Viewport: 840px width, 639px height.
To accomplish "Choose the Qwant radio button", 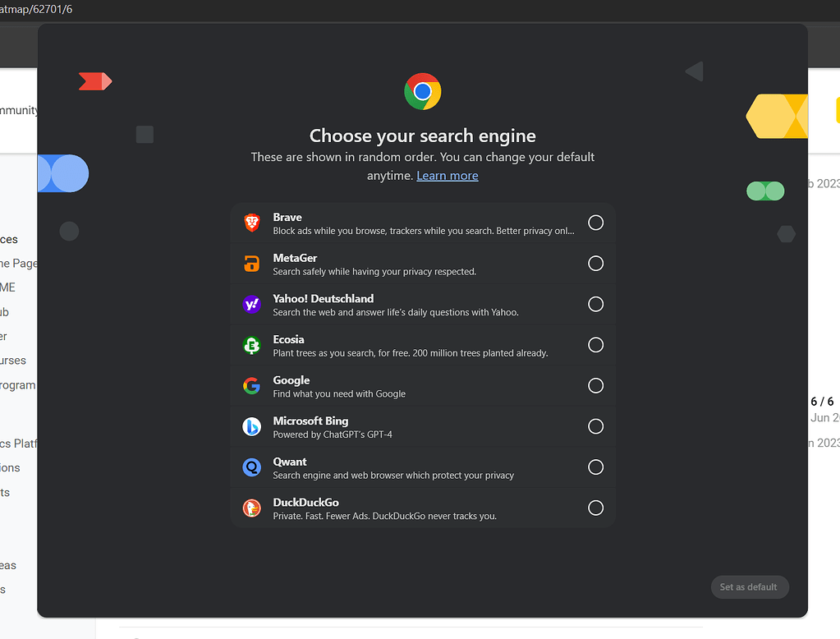I will (x=596, y=467).
